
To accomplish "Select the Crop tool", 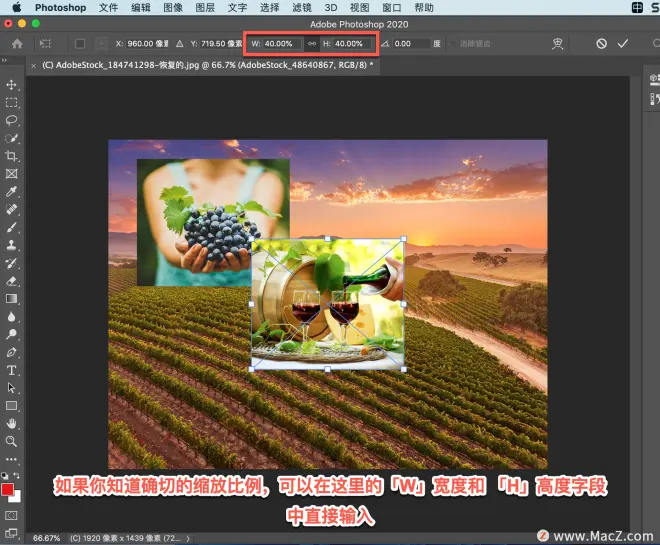I will coord(11,156).
